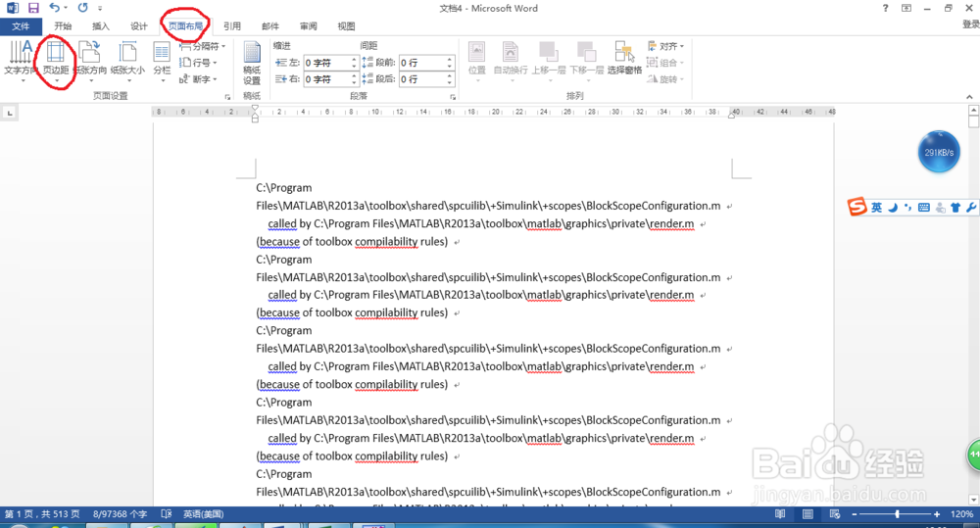Click the proofing errors icon in status bar
This screenshot has height=528, width=980.
[167, 513]
